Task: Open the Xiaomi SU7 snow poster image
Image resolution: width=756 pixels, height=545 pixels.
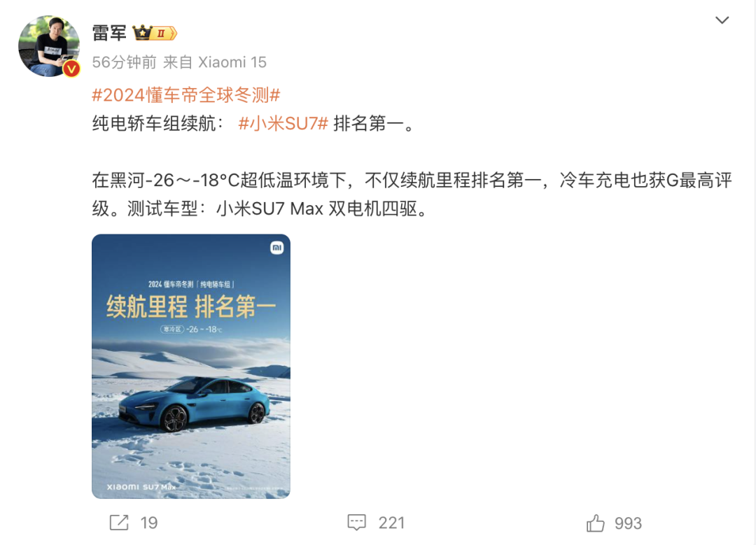Action: click(191, 366)
